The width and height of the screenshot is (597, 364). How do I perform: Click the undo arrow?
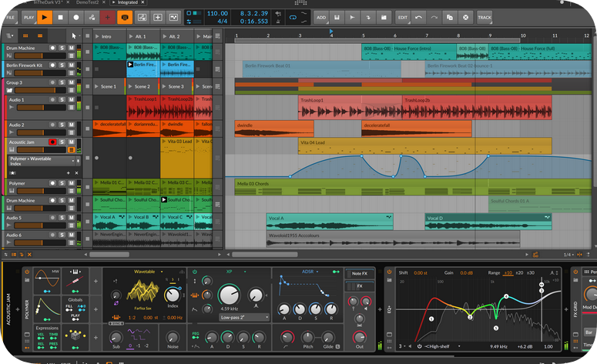click(x=419, y=18)
